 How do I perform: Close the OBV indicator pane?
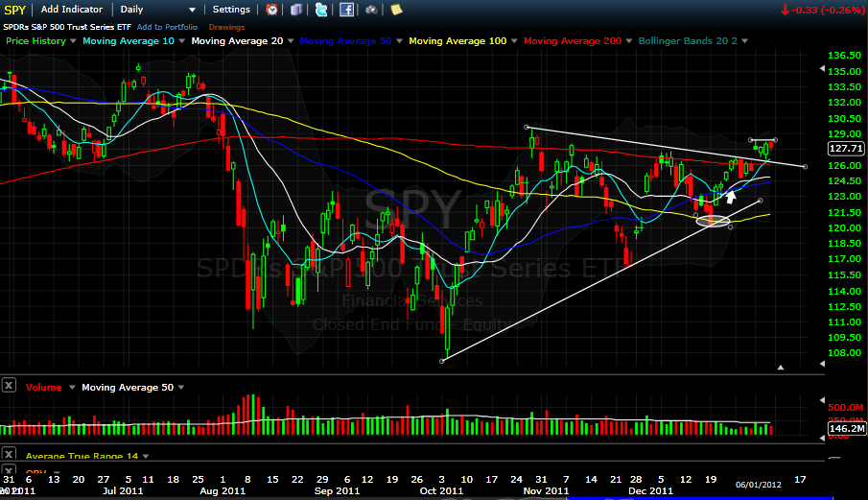(9, 470)
